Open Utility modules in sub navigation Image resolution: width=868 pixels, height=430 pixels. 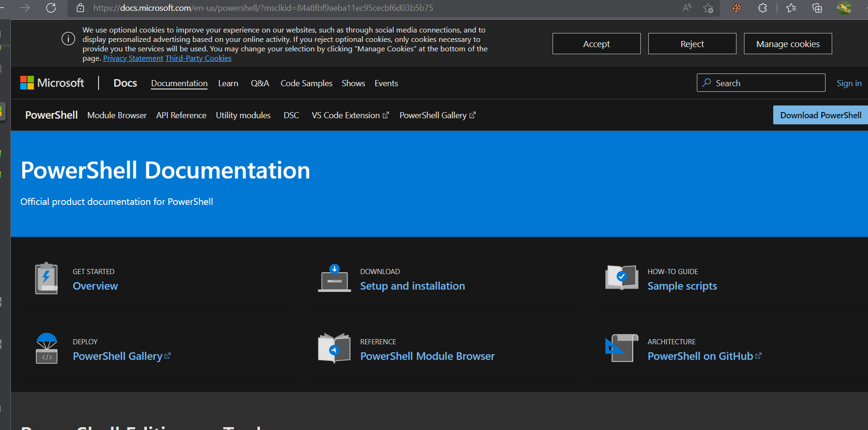(x=243, y=115)
